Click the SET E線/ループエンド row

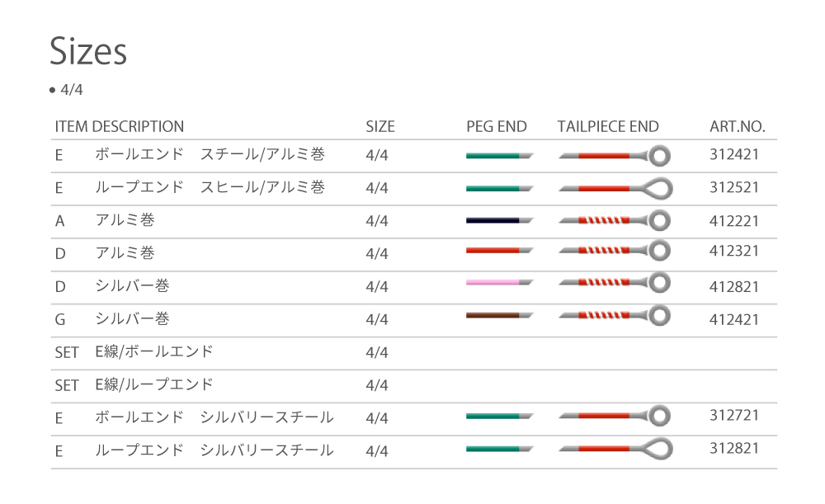tap(413, 385)
